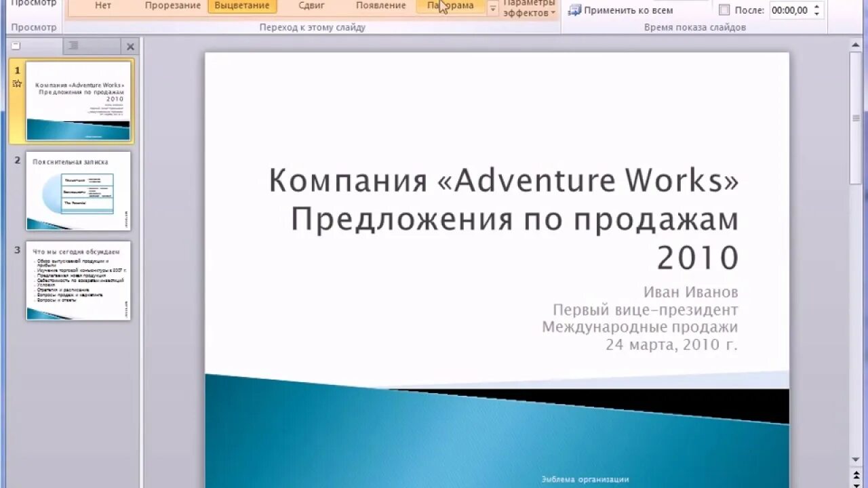Click the vertical scrollbar thumb

point(856,117)
